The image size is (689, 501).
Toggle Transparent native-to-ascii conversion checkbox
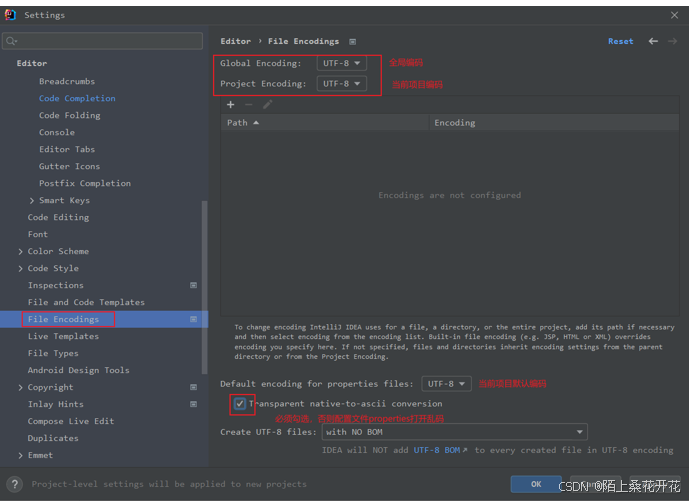coord(240,403)
